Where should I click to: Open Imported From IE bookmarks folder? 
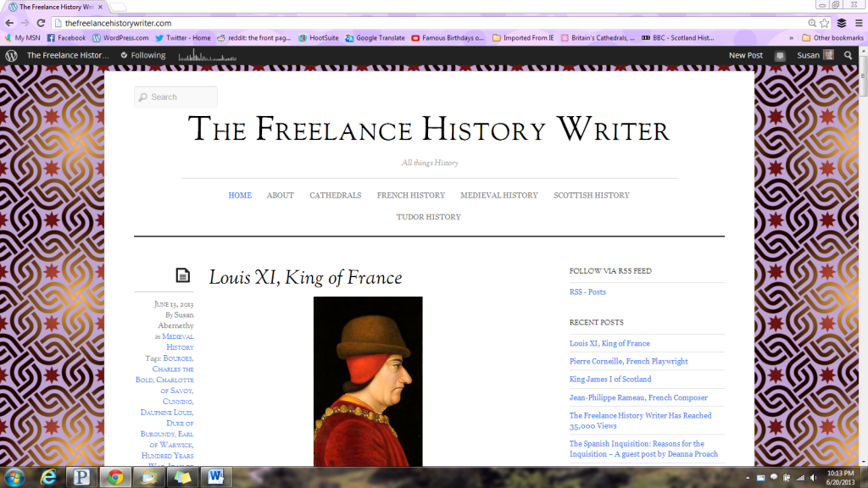[523, 37]
